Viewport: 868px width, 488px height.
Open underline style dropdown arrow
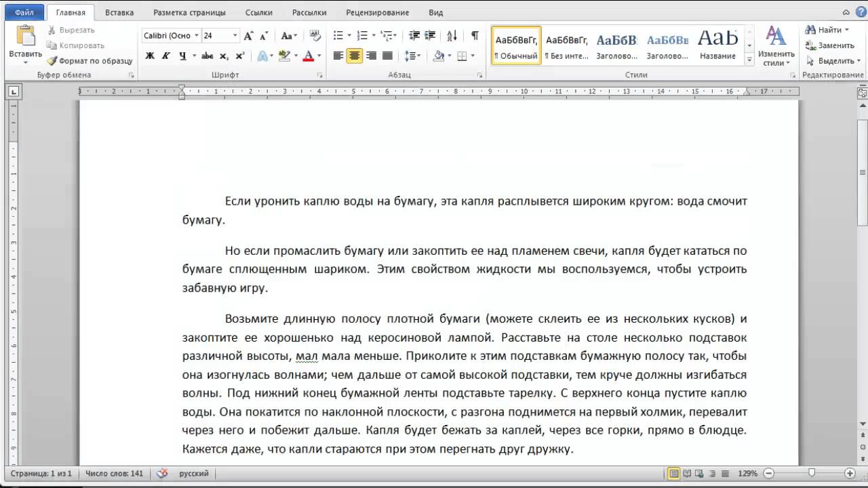click(x=194, y=56)
